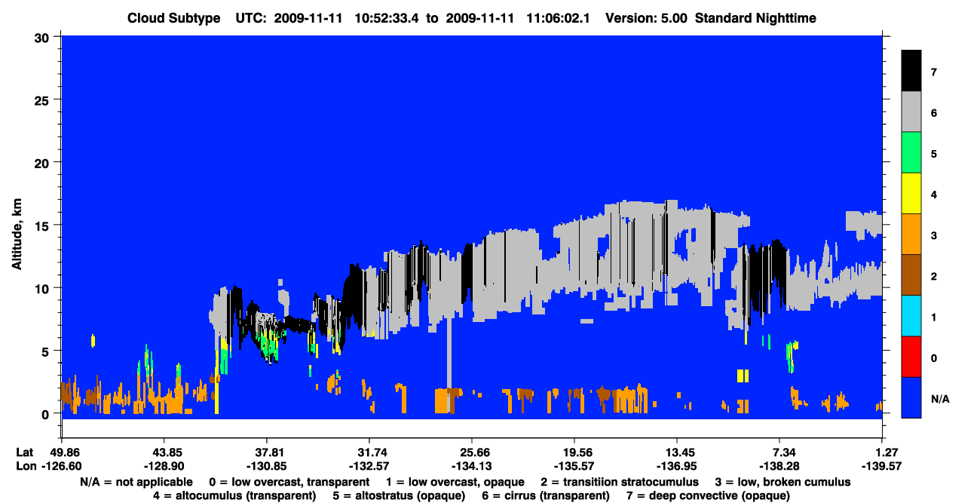The height and width of the screenshot is (503, 980).
Task: Click '6 = cirrus (transparent)' legend text
Action: (x=546, y=495)
